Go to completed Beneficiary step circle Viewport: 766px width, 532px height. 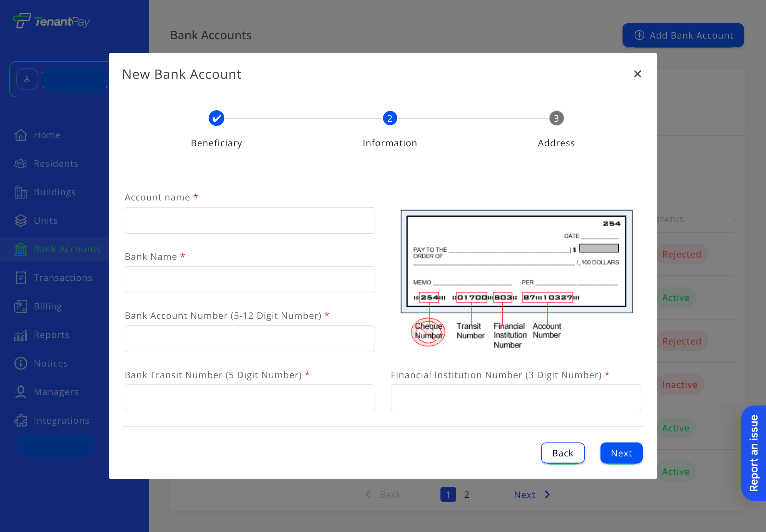(216, 118)
